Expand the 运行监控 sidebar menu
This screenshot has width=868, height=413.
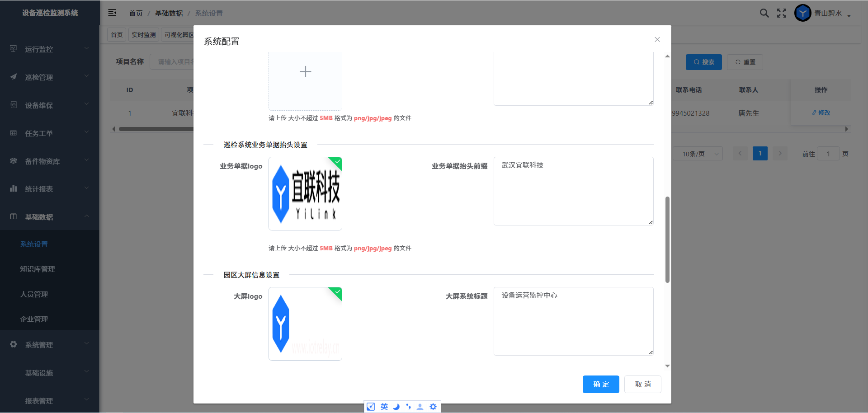click(x=50, y=49)
